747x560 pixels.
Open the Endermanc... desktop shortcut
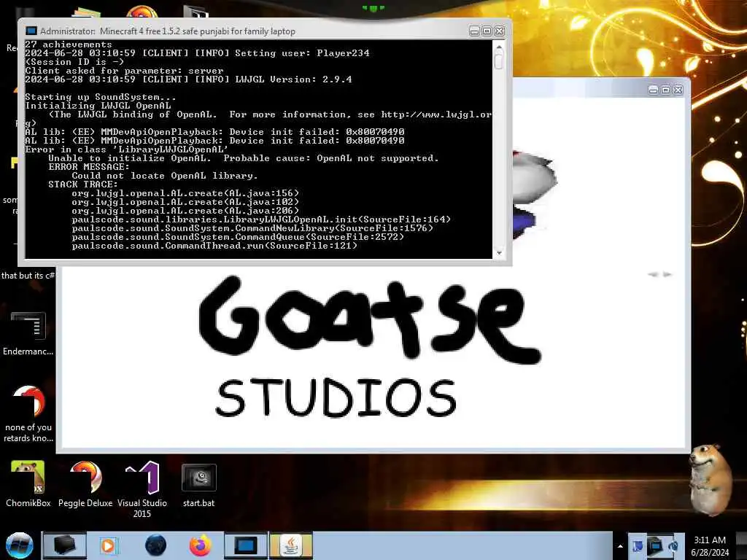[x=28, y=333]
